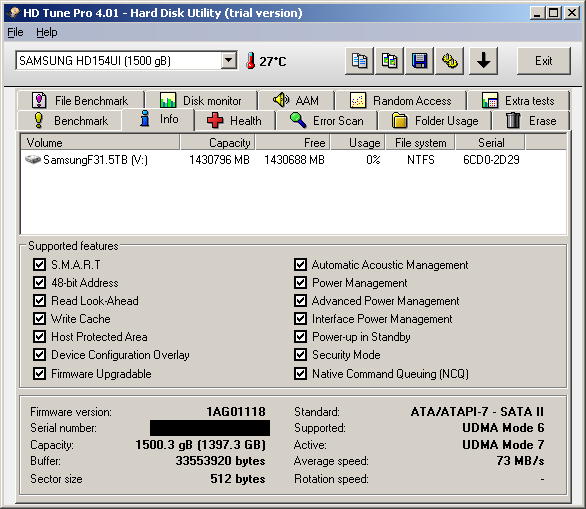Viewport: 586px width, 509px height.
Task: Toggle the Automatic Acoustic Management checkbox
Action: [x=300, y=265]
